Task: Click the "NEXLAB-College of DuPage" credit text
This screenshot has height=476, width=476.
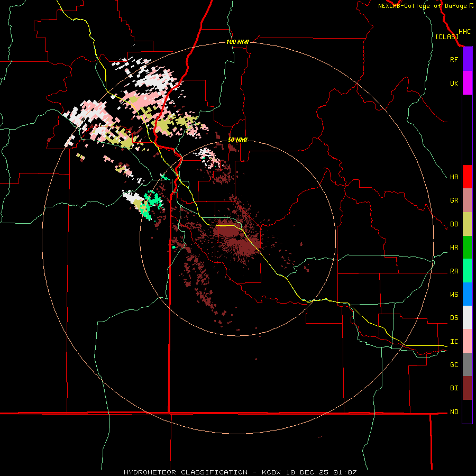Action: [422, 6]
